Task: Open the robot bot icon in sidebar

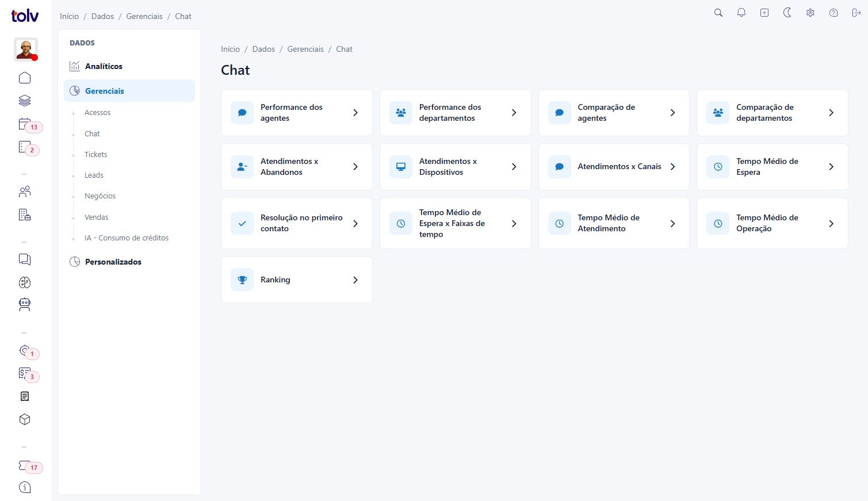Action: click(25, 304)
